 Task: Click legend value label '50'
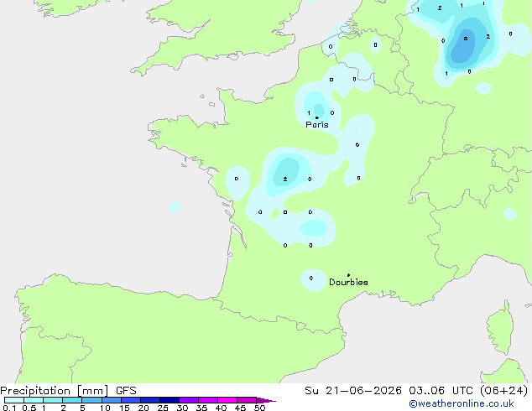point(259,408)
